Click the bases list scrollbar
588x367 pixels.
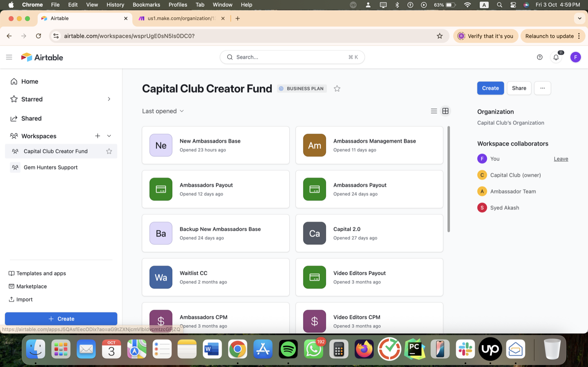click(448, 179)
